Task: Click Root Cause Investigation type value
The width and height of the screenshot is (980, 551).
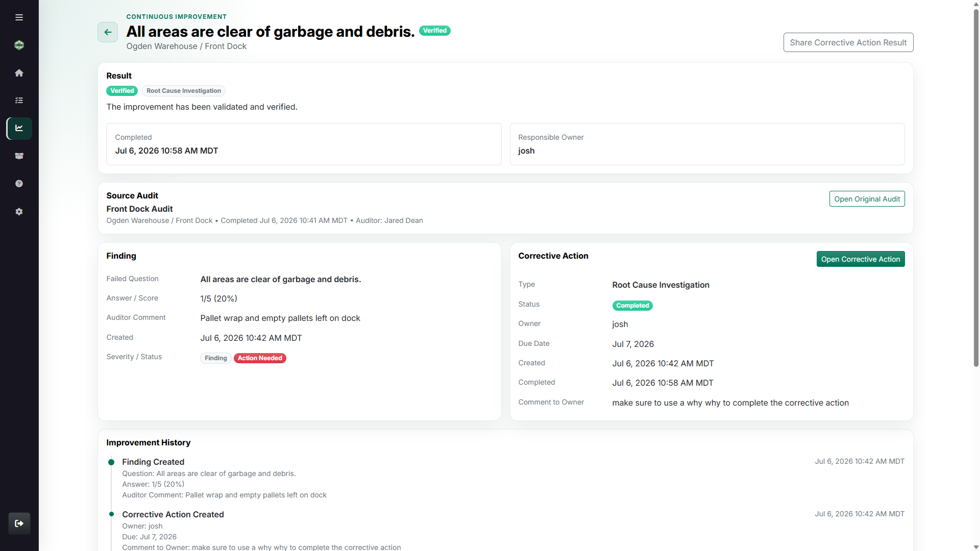Action: 660,285
